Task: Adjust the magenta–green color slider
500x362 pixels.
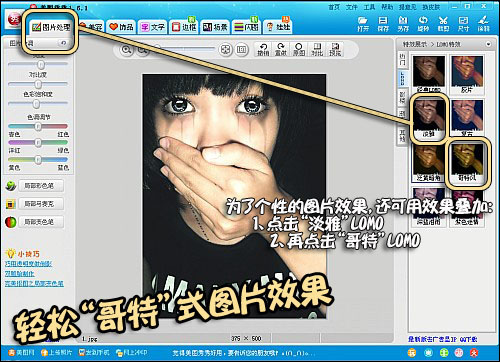Action: point(38,143)
